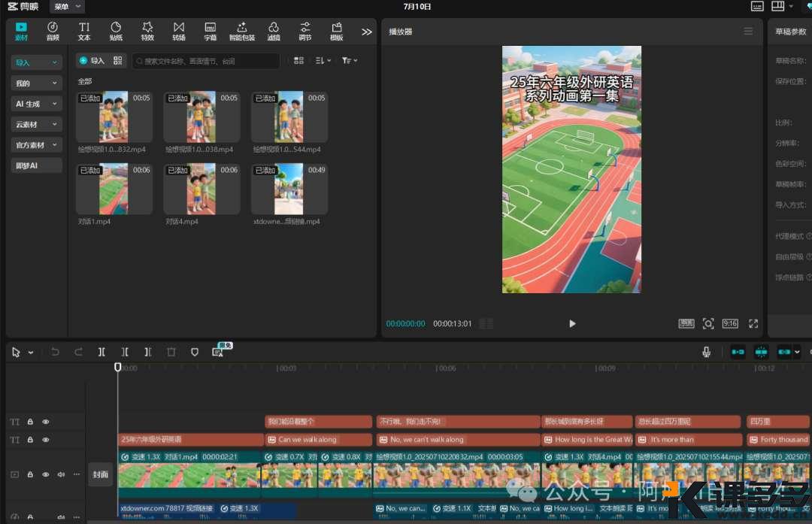The width and height of the screenshot is (812, 524).
Task: Click the media search input field
Action: [206, 61]
